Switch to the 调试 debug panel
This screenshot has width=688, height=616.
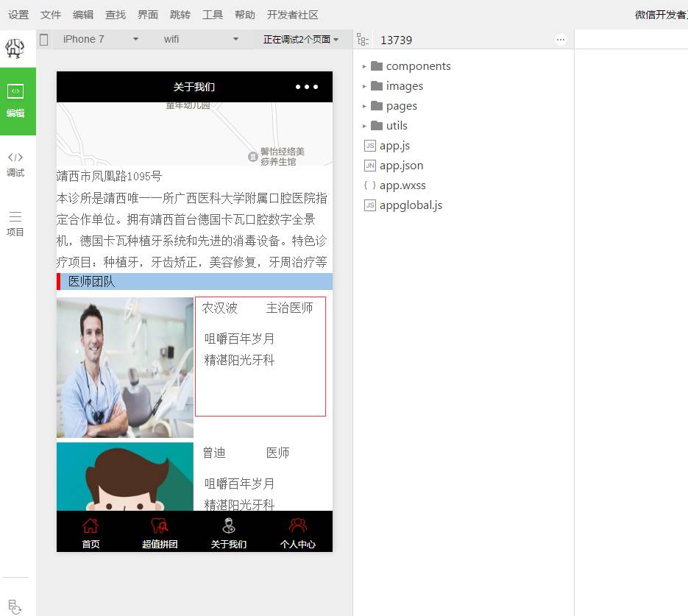click(15, 165)
